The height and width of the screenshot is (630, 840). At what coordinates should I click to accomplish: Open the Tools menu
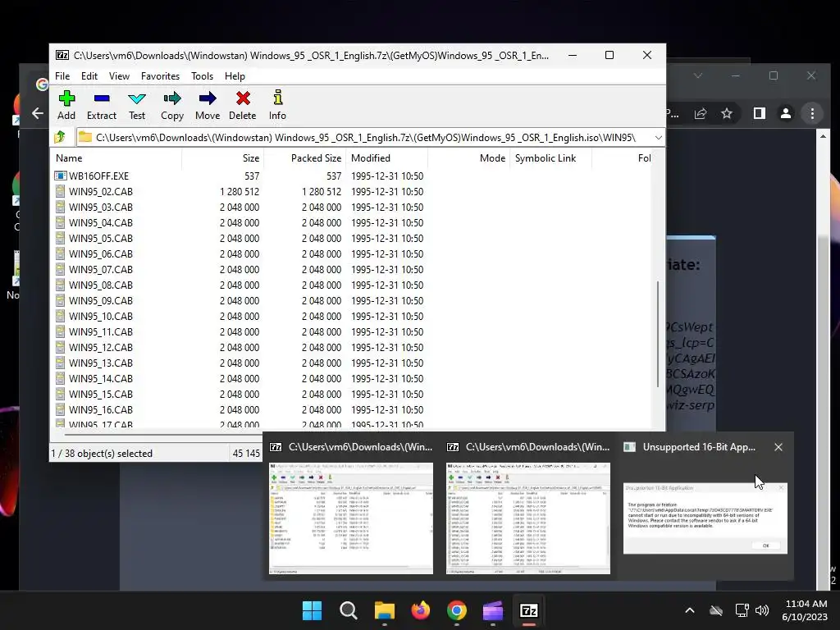[x=202, y=76]
